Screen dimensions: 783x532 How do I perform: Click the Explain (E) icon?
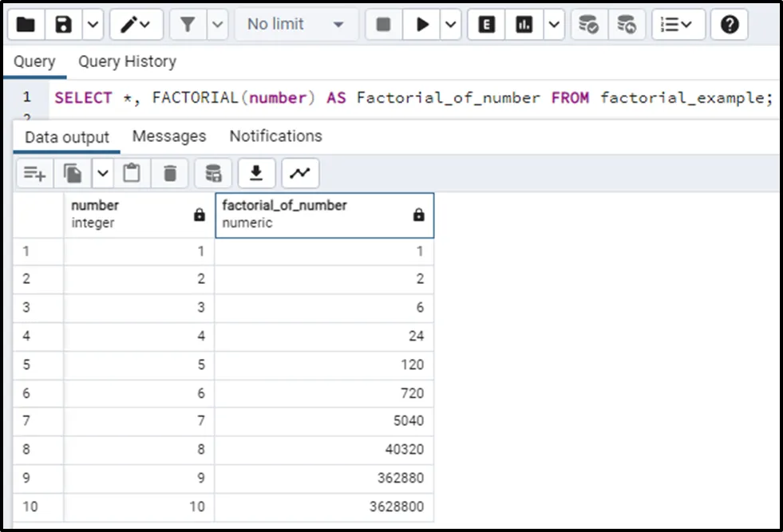click(485, 25)
